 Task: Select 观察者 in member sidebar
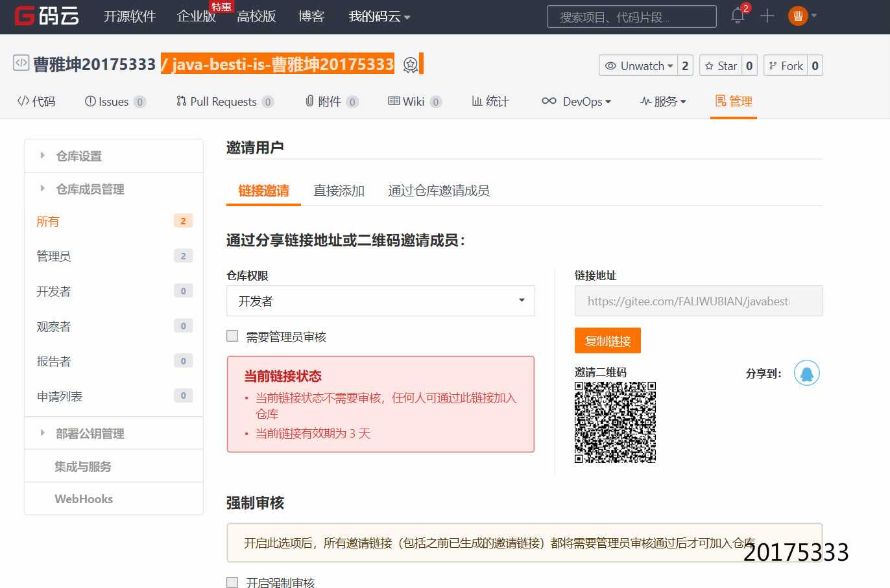click(114, 326)
